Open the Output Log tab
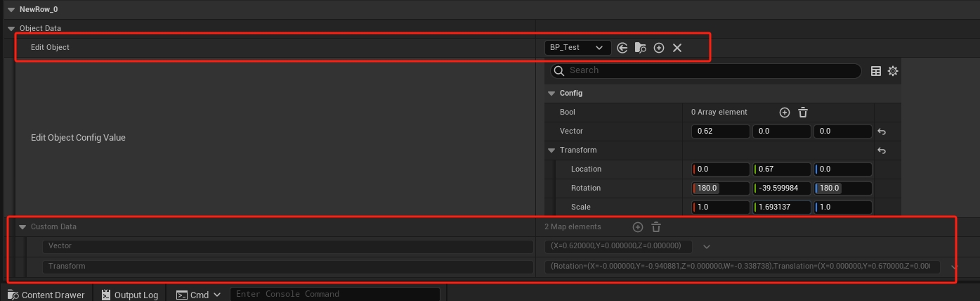 click(130, 295)
